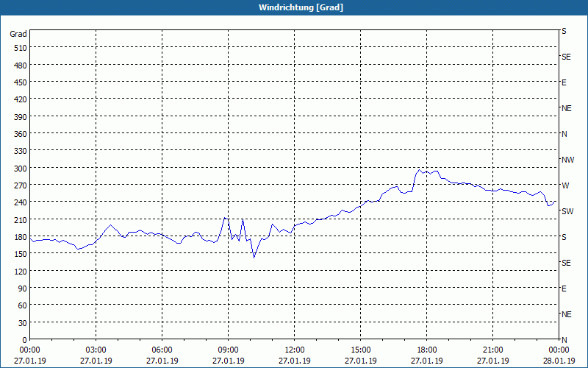Select the Grad unit label on the y-axis
This screenshot has height=368, width=588.
coord(18,34)
